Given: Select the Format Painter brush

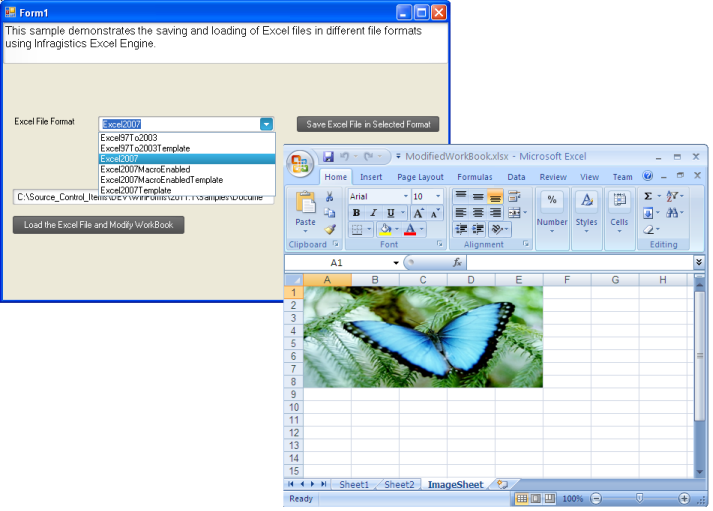Looking at the screenshot, I should (330, 229).
